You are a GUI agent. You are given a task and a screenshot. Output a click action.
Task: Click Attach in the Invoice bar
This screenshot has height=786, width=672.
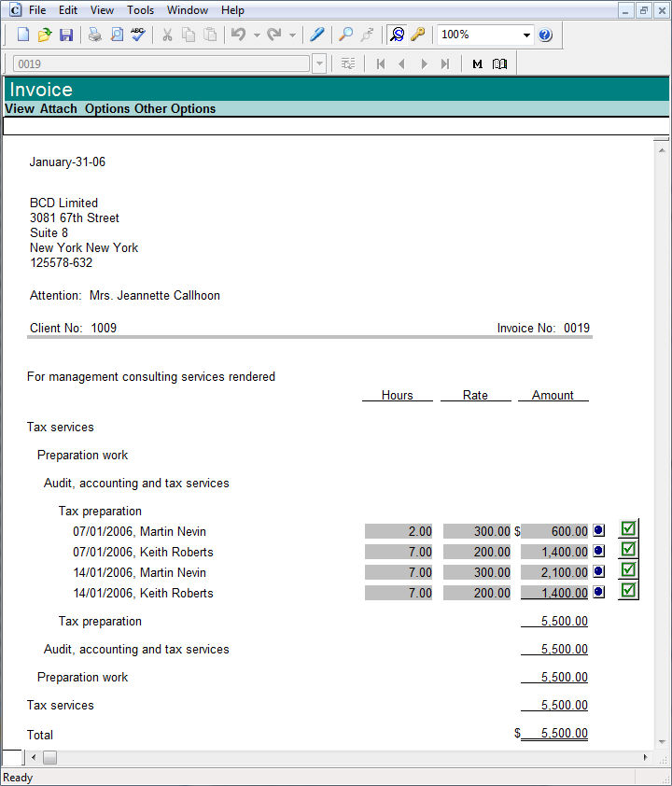(x=59, y=108)
